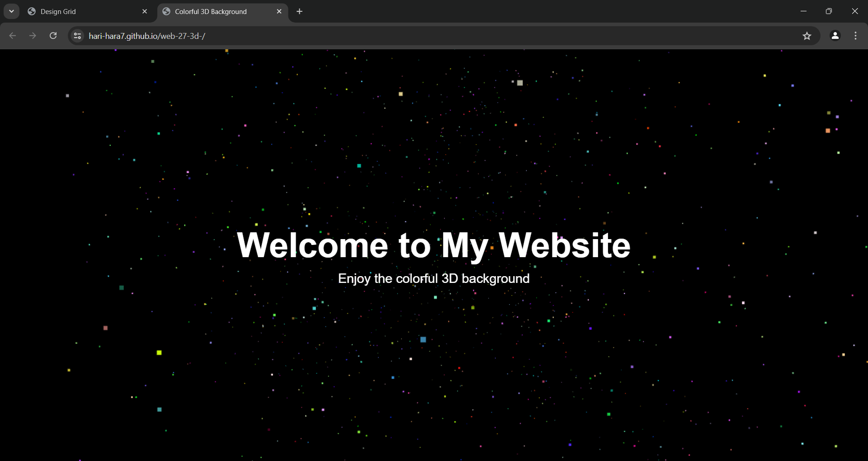Restore down the Chrome window
Viewport: 868px width, 461px height.
click(829, 11)
